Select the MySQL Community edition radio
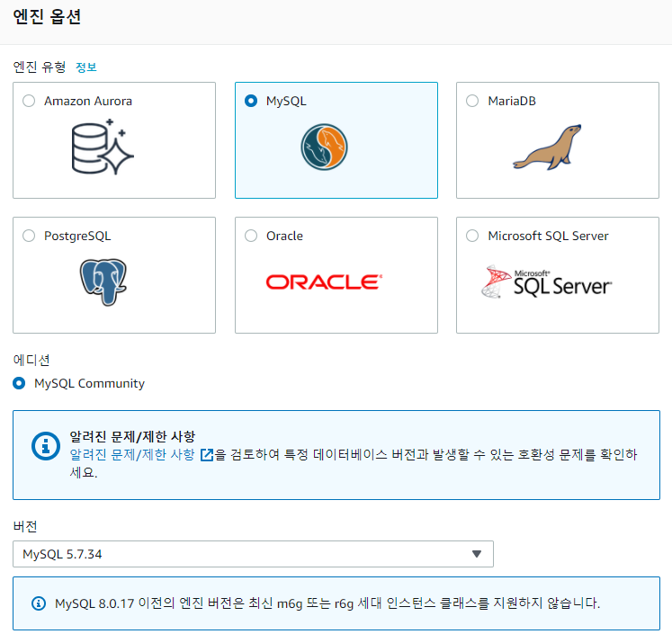The width and height of the screenshot is (672, 643). click(x=19, y=383)
